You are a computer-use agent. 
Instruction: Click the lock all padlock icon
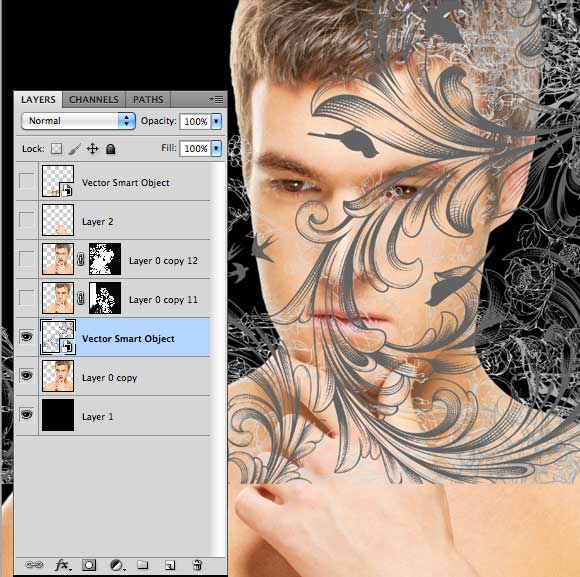(110, 149)
